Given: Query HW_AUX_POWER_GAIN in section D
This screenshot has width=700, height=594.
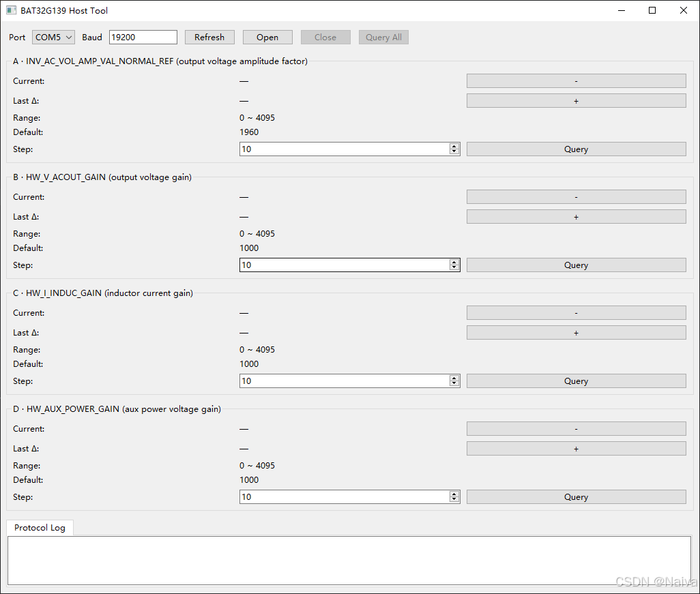Looking at the screenshot, I should [577, 497].
